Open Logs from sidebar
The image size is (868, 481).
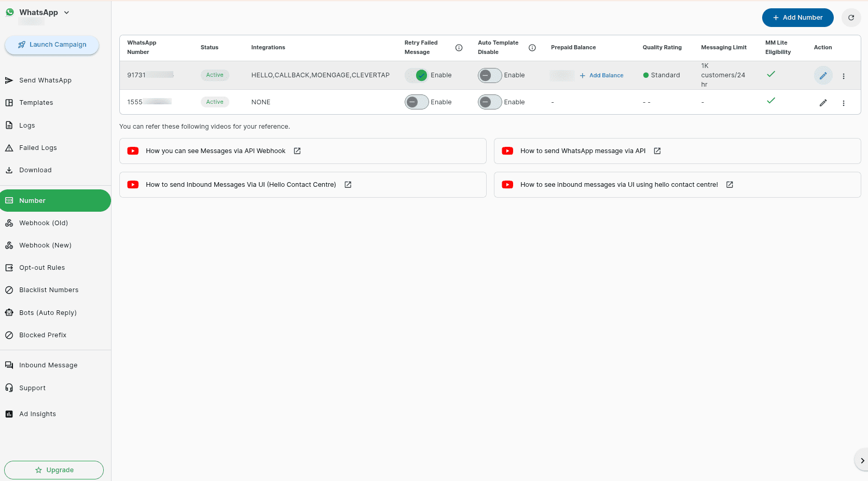[27, 126]
